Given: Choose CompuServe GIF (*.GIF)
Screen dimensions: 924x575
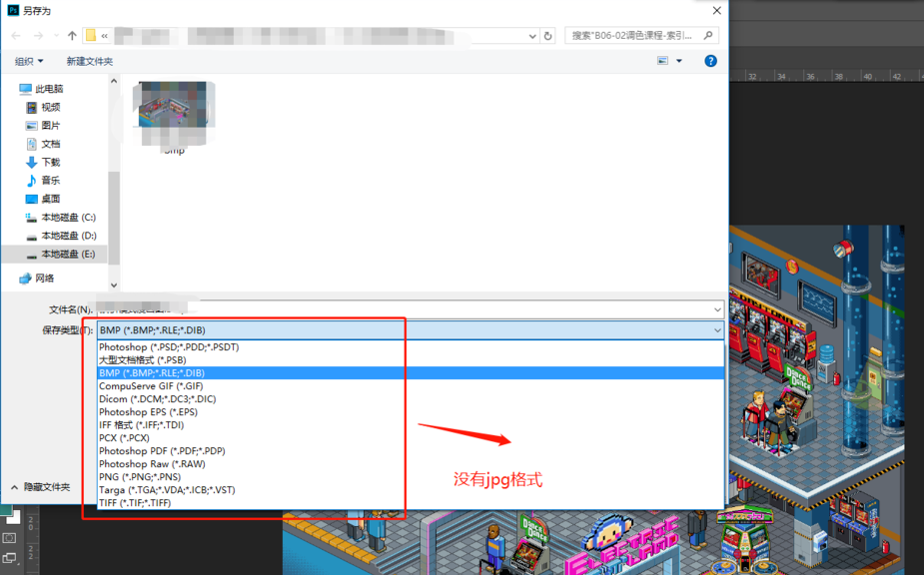Looking at the screenshot, I should (x=411, y=386).
